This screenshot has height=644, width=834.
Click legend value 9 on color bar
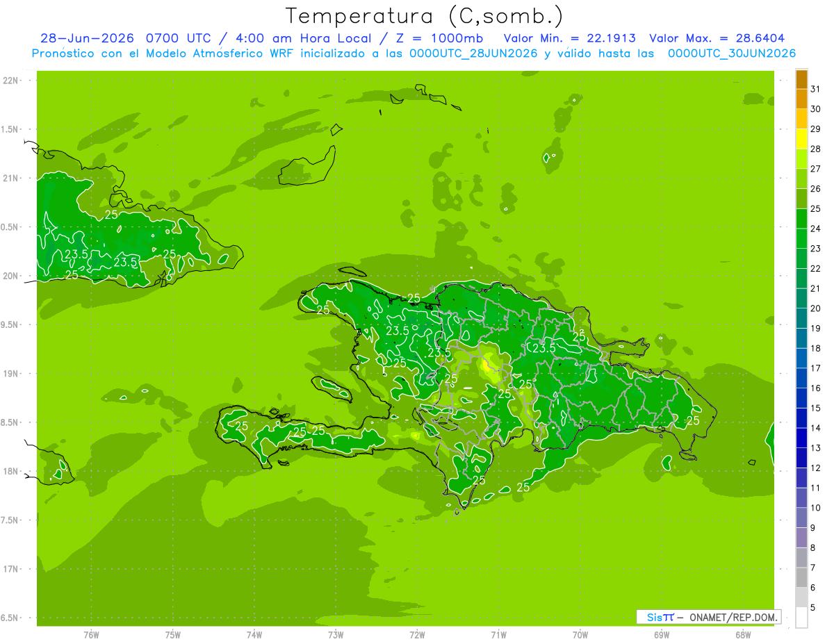click(x=812, y=528)
